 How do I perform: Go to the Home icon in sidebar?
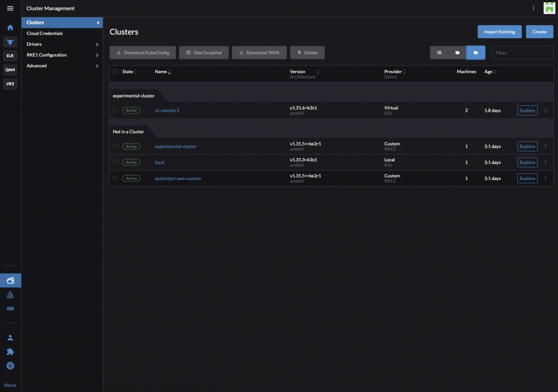(10, 28)
